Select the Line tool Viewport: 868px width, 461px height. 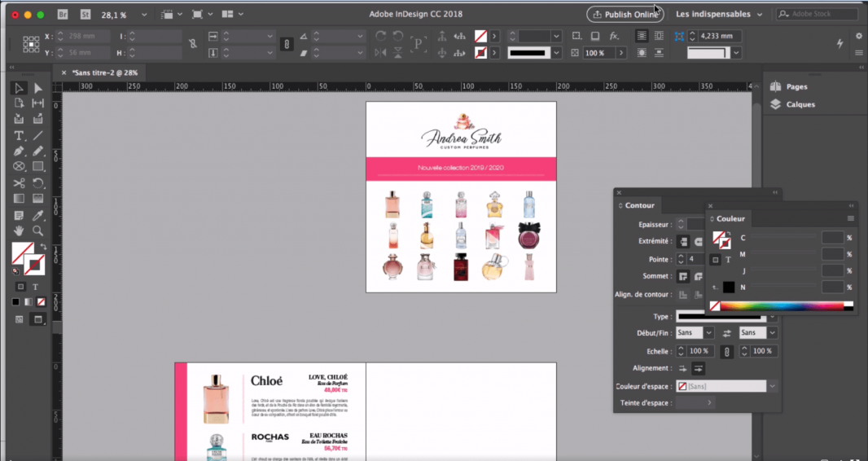[x=37, y=135]
